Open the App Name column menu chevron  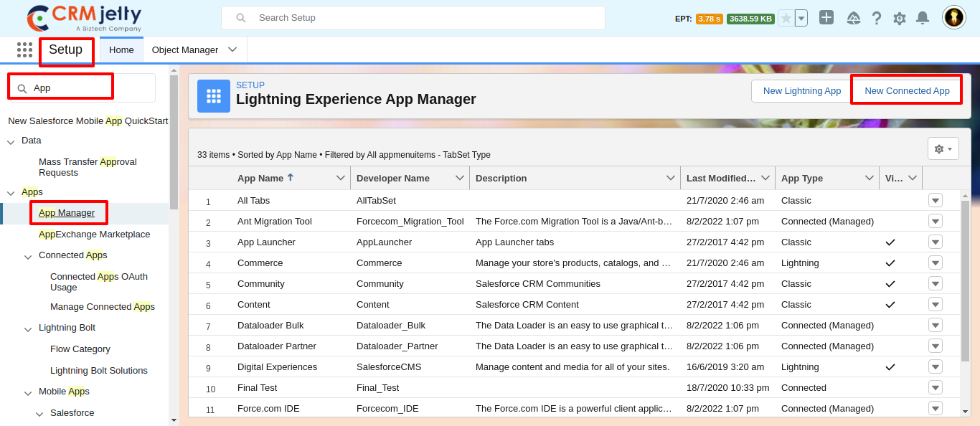(341, 178)
